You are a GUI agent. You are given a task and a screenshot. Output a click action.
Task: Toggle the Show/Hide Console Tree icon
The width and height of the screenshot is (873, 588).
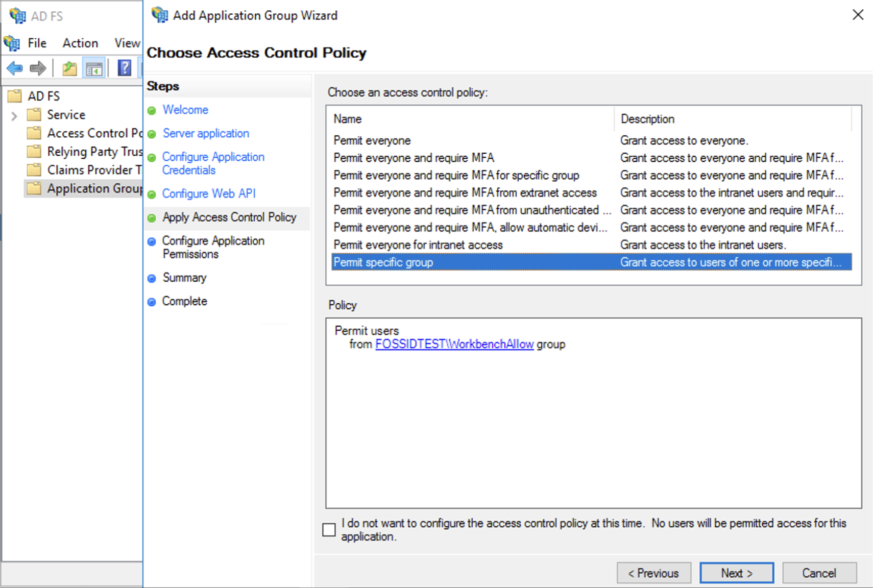pos(94,68)
